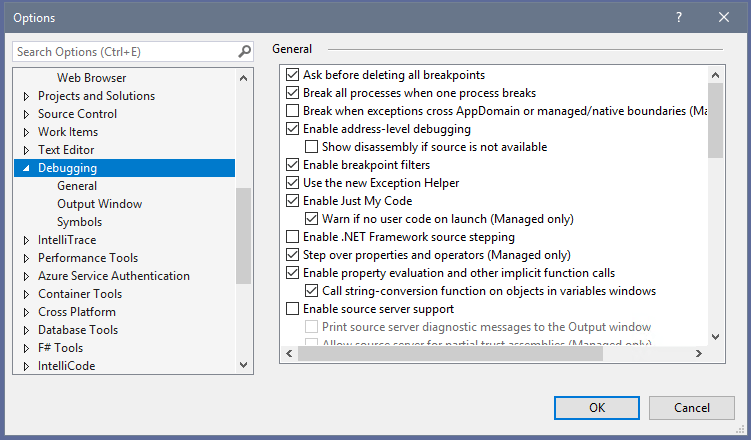
Task: Disable Enable Just My Code checkbox
Action: point(293,201)
